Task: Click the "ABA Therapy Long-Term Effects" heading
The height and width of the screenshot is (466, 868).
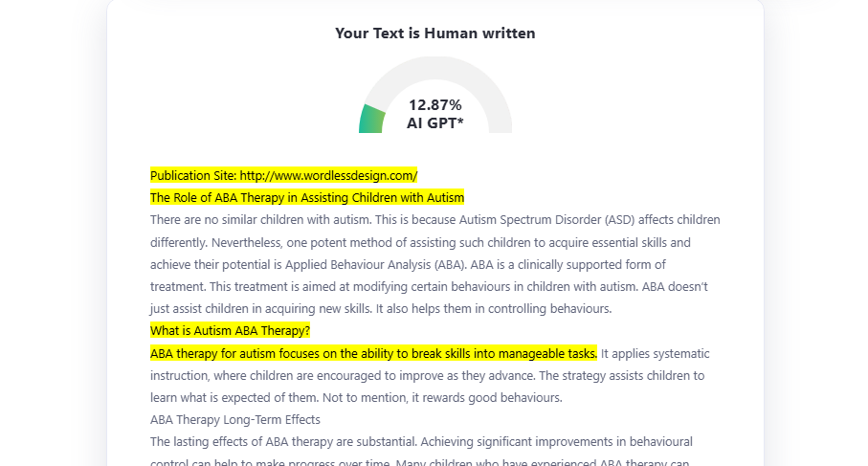Action: click(x=234, y=419)
